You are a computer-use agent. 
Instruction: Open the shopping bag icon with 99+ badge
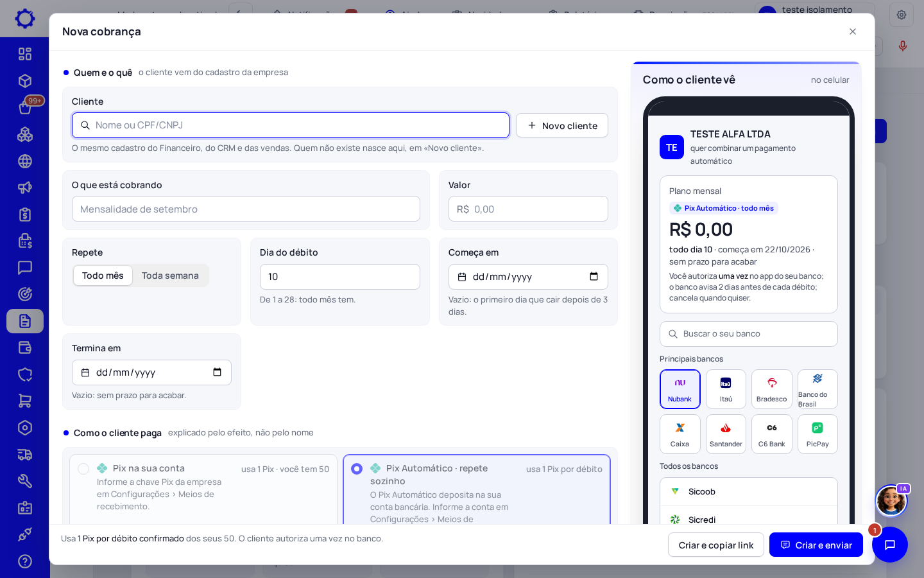pyautogui.click(x=25, y=107)
